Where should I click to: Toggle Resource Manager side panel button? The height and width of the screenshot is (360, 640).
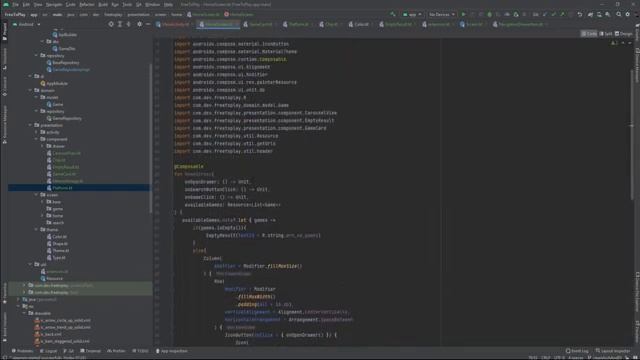4,125
